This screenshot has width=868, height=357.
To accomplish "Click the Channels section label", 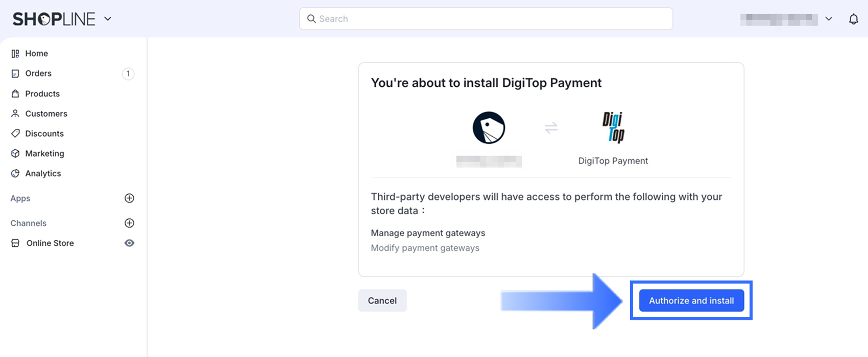I will coord(29,223).
